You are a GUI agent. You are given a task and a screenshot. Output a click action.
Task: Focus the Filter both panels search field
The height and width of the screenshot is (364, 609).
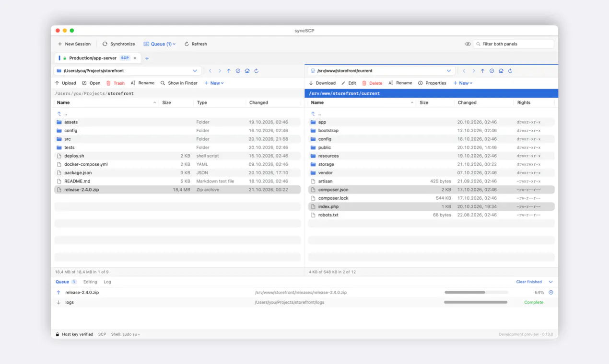pos(514,44)
